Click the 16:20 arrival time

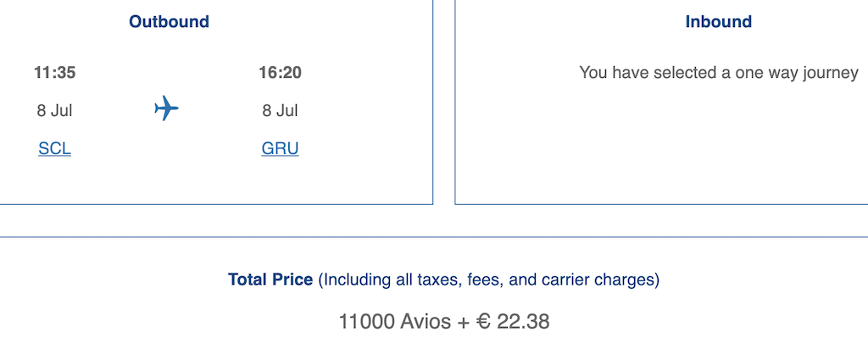(x=280, y=73)
